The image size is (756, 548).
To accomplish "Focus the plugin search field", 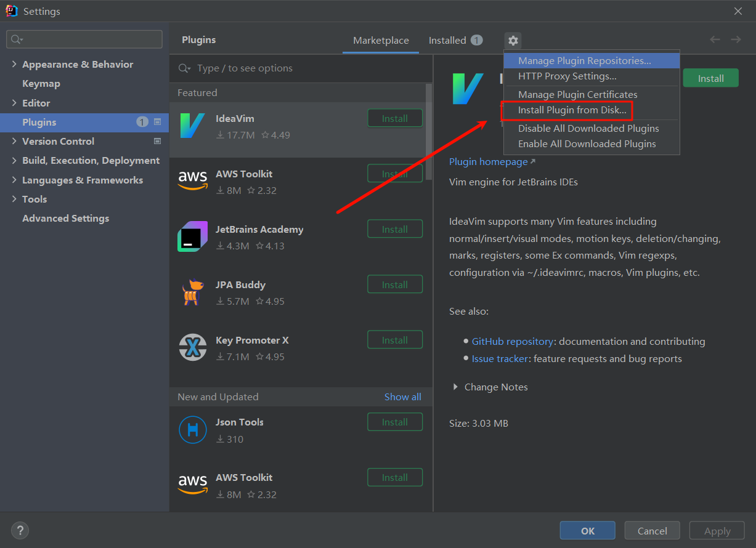I will (x=301, y=68).
